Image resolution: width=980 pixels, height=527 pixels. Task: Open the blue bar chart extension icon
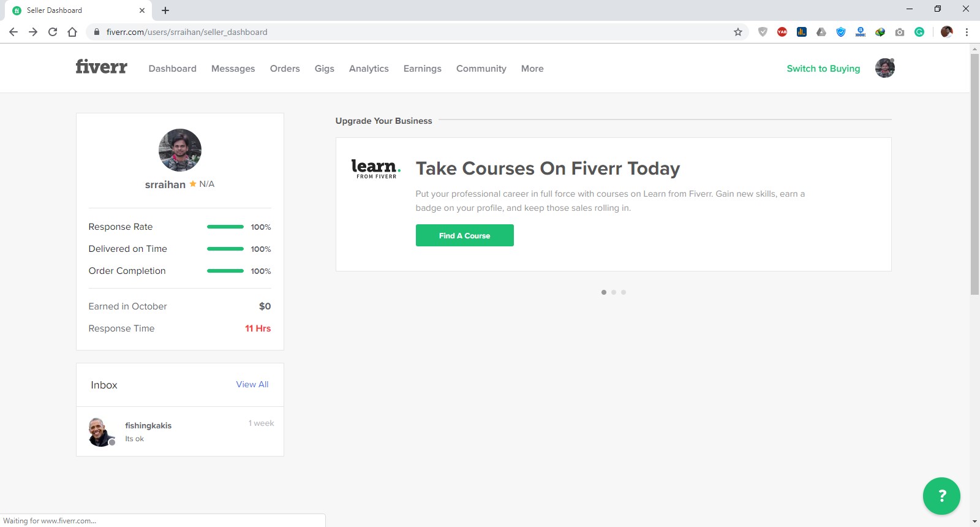click(x=802, y=32)
